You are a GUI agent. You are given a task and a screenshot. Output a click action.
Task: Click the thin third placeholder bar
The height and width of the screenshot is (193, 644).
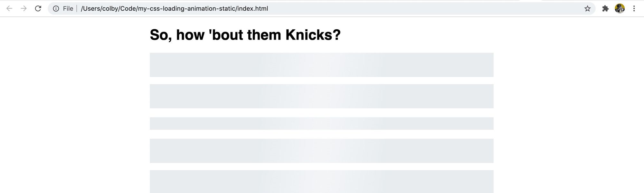pos(321,123)
